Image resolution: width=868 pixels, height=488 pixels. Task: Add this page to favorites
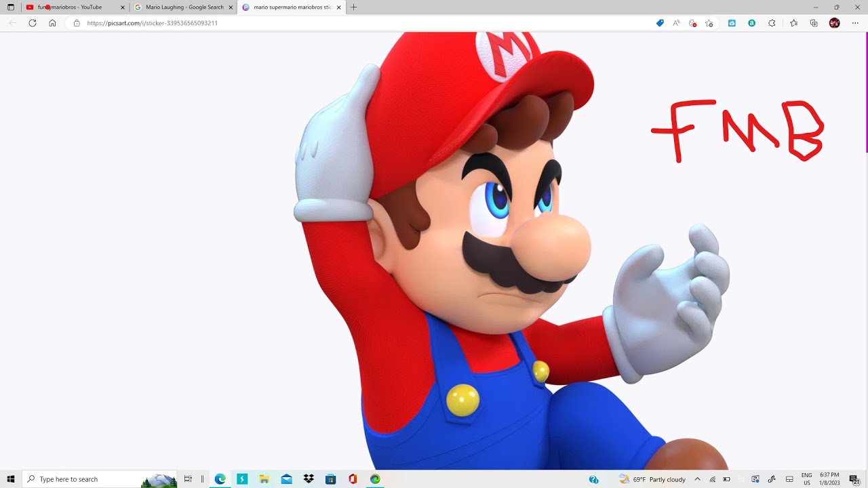709,23
